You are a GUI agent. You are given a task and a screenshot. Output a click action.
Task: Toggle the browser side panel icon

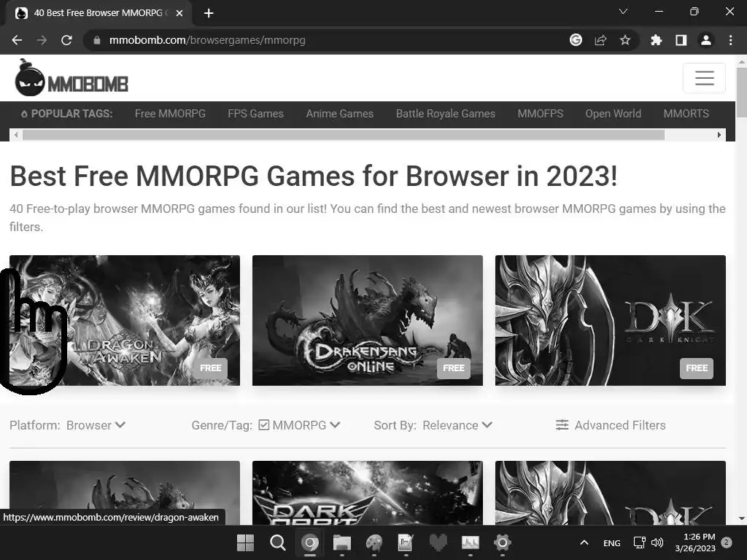[x=681, y=41]
